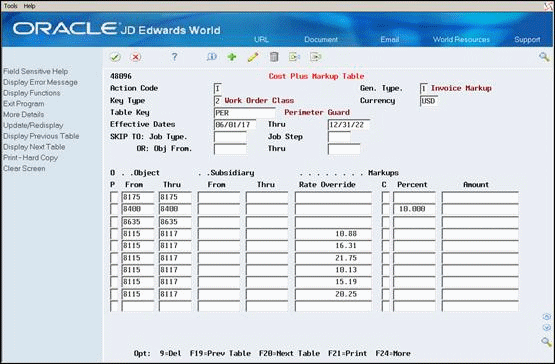Open the Tools menu
The width and height of the screenshot is (555, 364).
(x=10, y=6)
